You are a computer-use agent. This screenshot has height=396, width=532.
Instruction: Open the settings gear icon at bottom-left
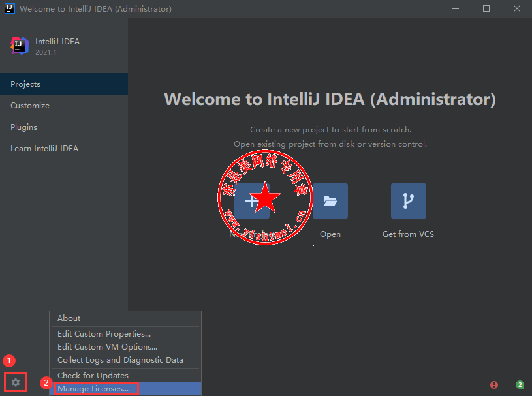pos(16,382)
